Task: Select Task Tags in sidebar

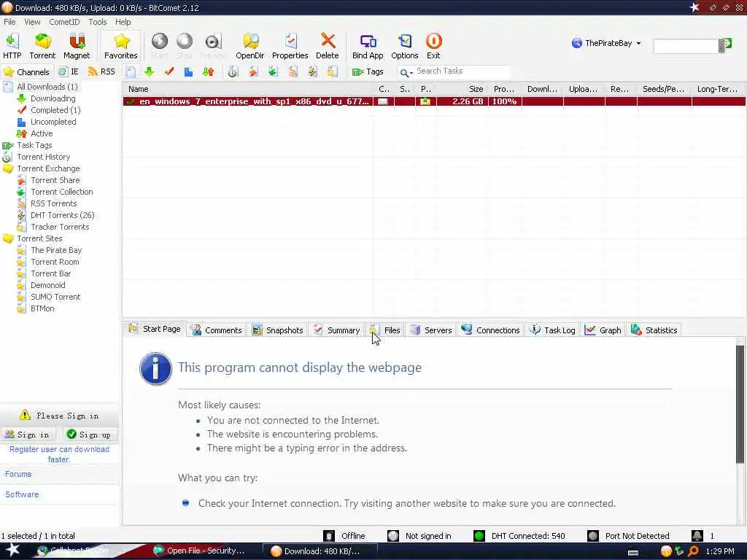Action: (34, 145)
